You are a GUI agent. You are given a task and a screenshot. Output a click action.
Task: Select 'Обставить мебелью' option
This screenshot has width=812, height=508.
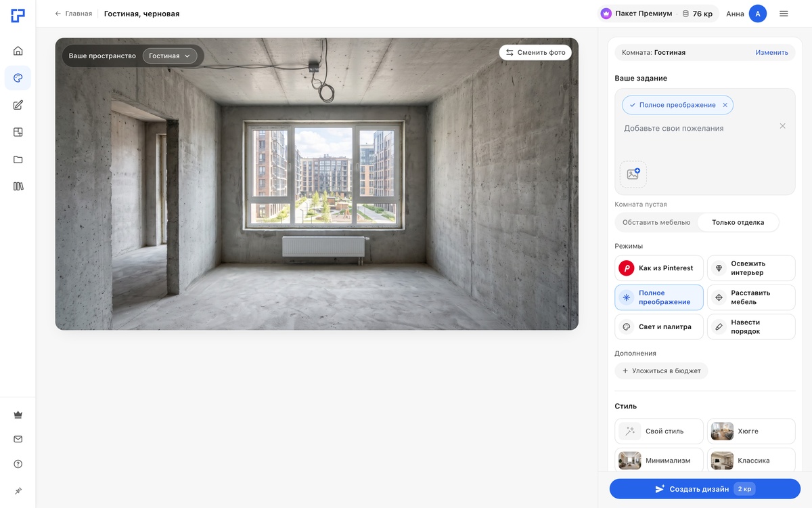[656, 222]
